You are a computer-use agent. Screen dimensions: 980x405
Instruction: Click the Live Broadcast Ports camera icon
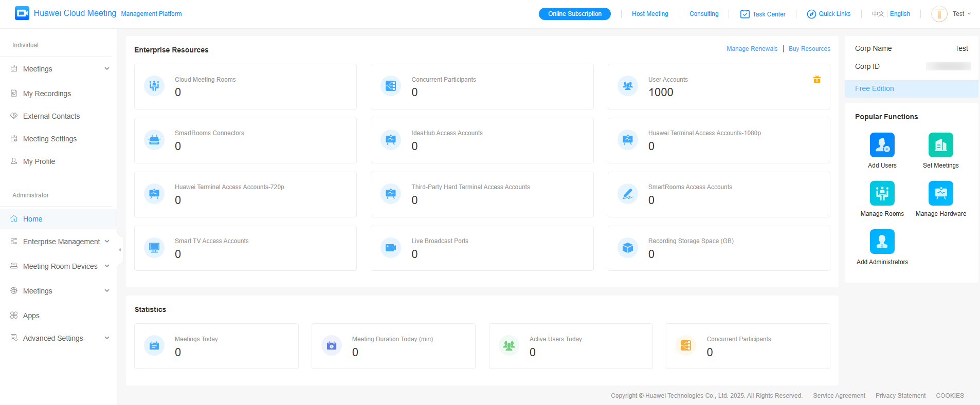click(x=391, y=248)
